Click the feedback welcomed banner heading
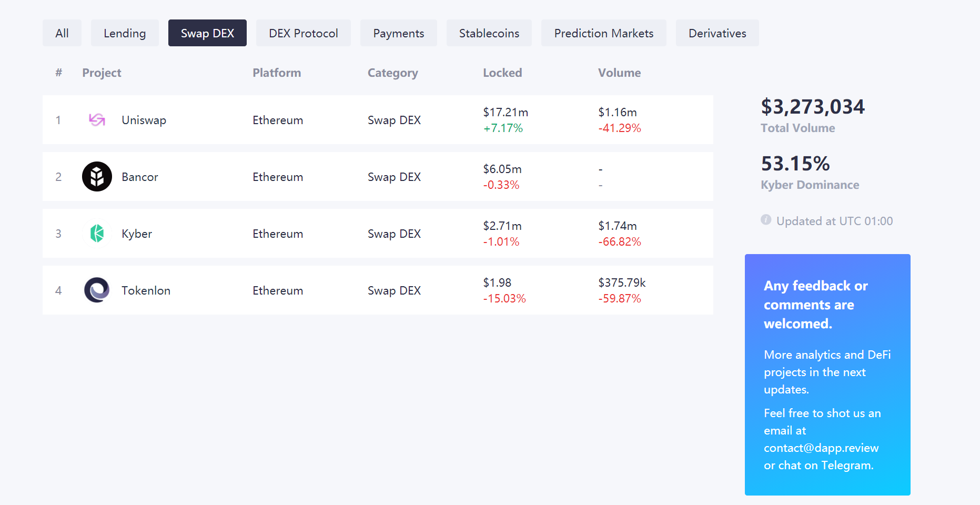 pos(816,305)
